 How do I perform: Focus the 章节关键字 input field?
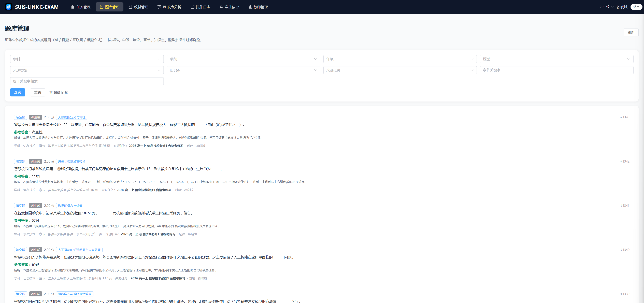pyautogui.click(x=556, y=70)
